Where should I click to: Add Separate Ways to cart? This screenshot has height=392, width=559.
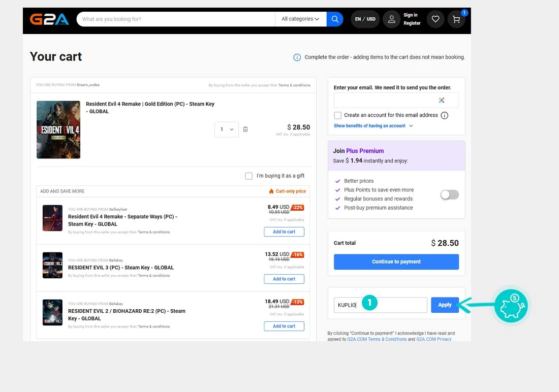tap(284, 232)
